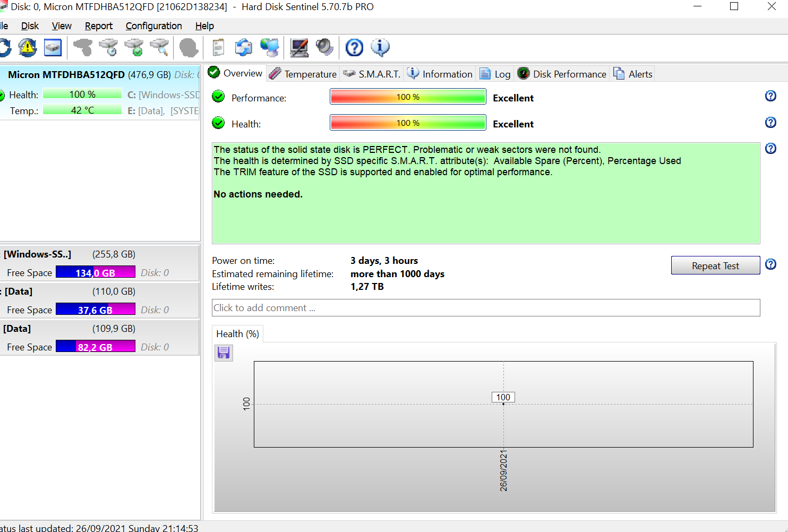This screenshot has height=532, width=788.
Task: Click the speaker sound toolbar icon
Action: click(x=324, y=48)
